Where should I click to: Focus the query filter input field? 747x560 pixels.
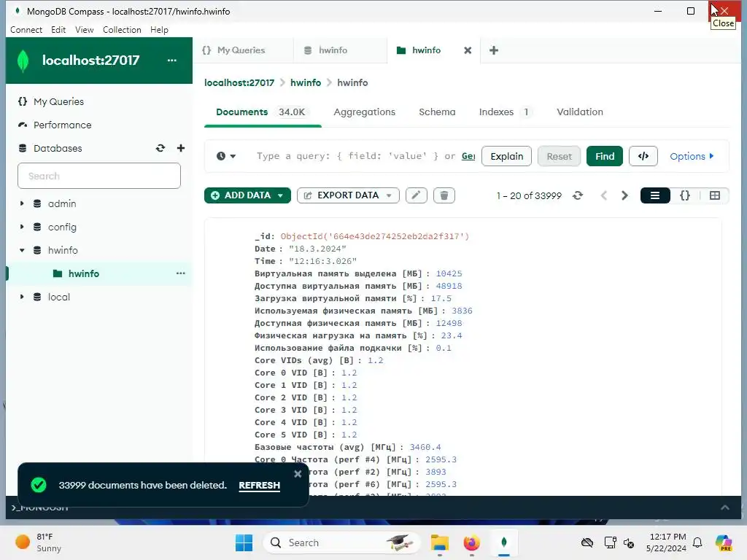click(365, 156)
